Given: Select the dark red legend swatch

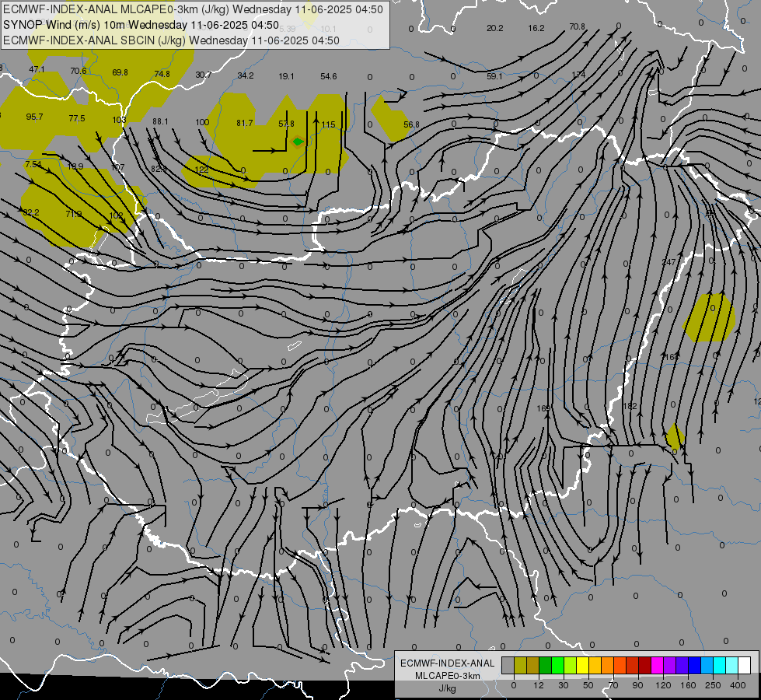Looking at the screenshot, I should [644, 665].
